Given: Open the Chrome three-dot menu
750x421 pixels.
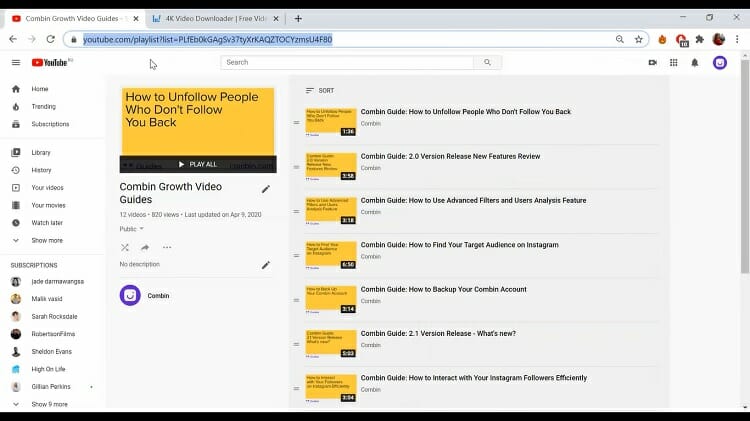Looking at the screenshot, I should click(737, 39).
